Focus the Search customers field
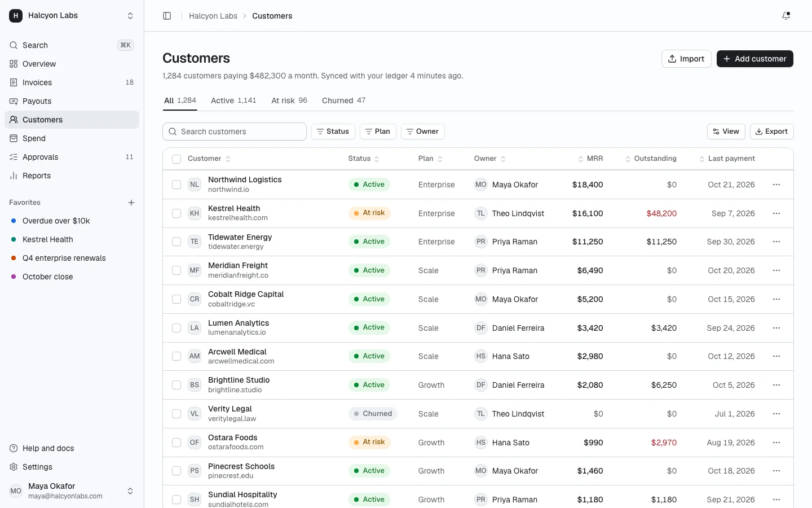The image size is (812, 508). tap(235, 132)
